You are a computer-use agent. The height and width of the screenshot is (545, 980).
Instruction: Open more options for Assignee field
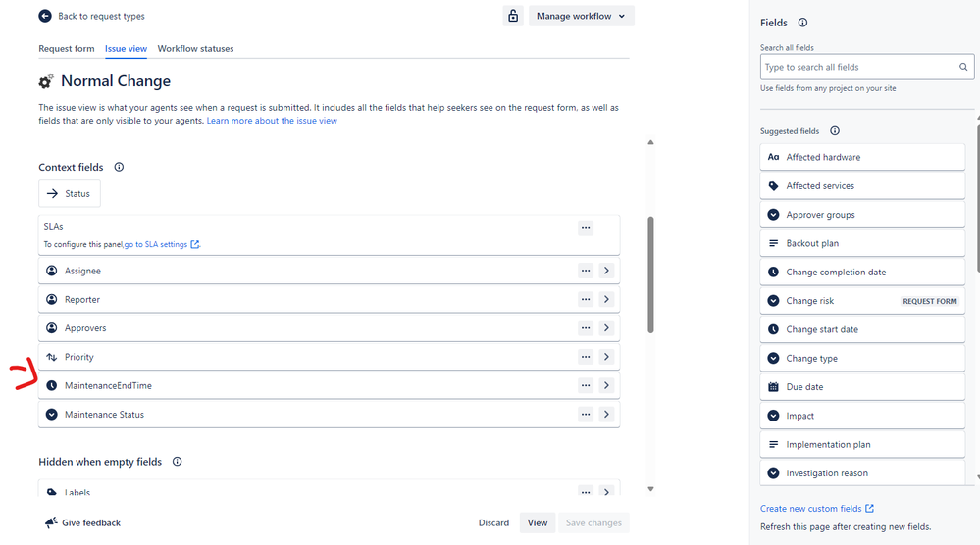point(586,271)
